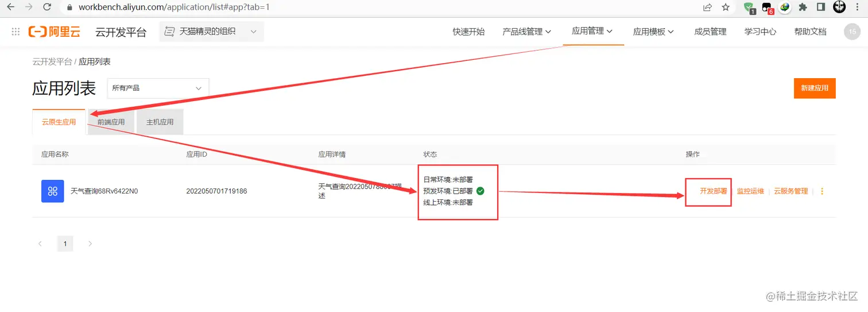The height and width of the screenshot is (312, 868).
Task: Bookmark page with the star icon
Action: pos(726,7)
